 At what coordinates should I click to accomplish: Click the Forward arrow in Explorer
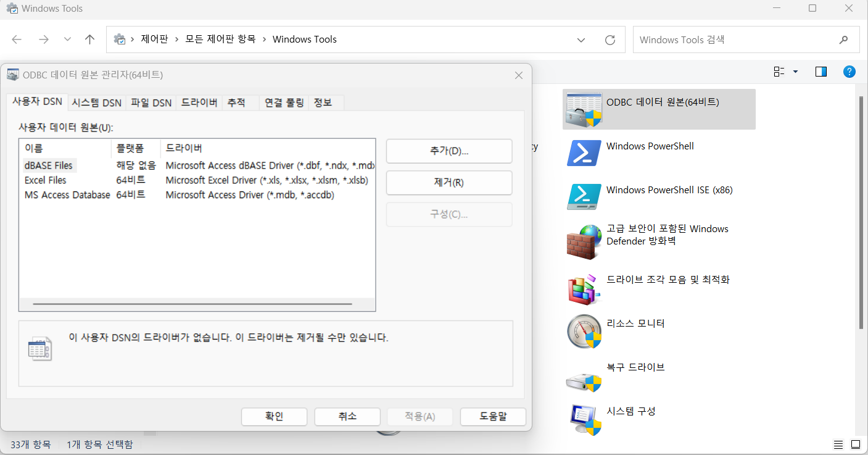(x=43, y=40)
